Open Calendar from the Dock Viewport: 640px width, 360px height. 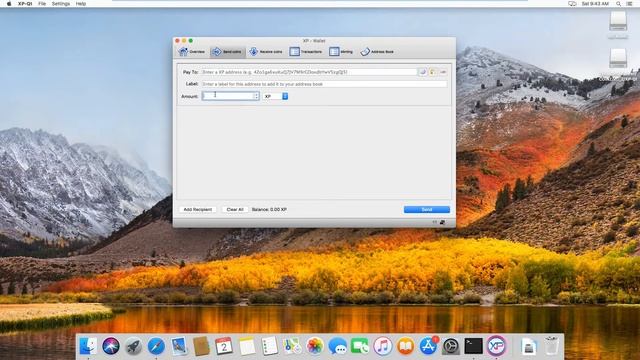224,346
